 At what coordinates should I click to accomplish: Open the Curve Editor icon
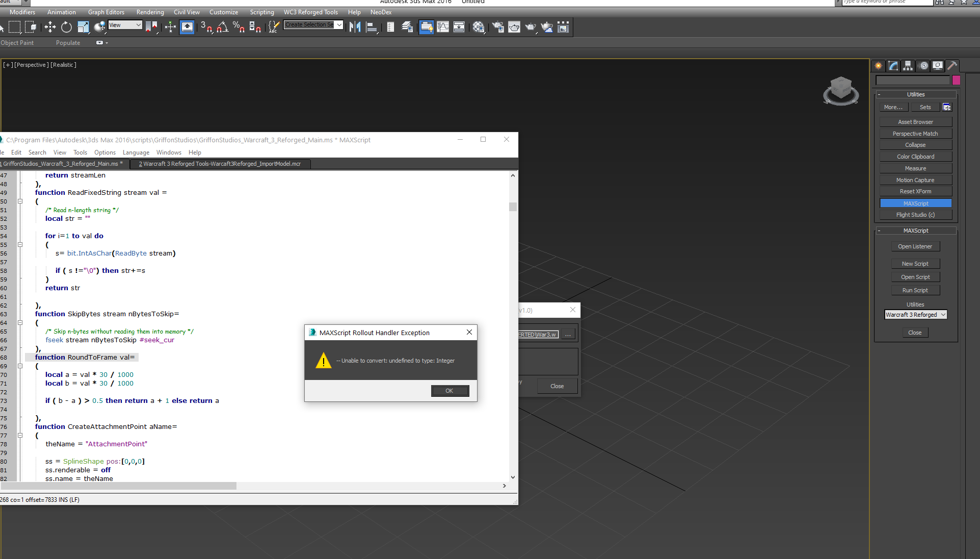point(443,27)
